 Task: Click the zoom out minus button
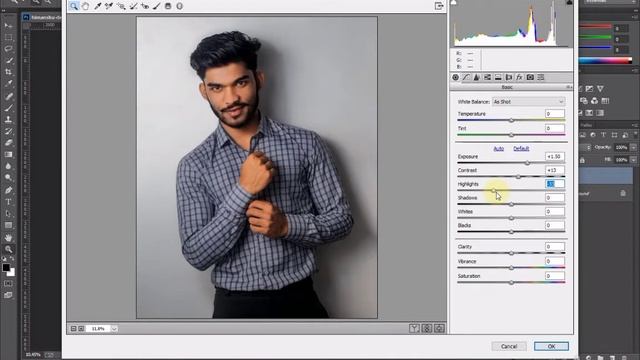point(73,329)
